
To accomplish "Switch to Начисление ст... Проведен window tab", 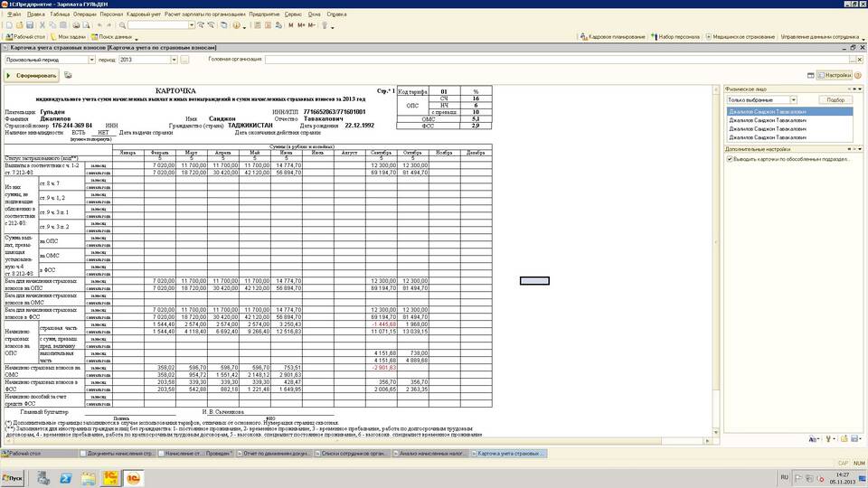I will (x=195, y=453).
